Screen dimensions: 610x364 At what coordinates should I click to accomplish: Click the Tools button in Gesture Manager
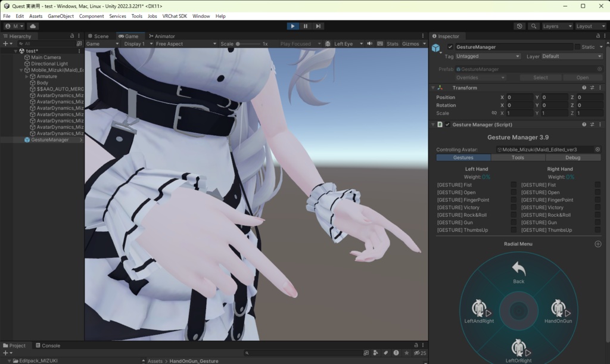tap(518, 157)
